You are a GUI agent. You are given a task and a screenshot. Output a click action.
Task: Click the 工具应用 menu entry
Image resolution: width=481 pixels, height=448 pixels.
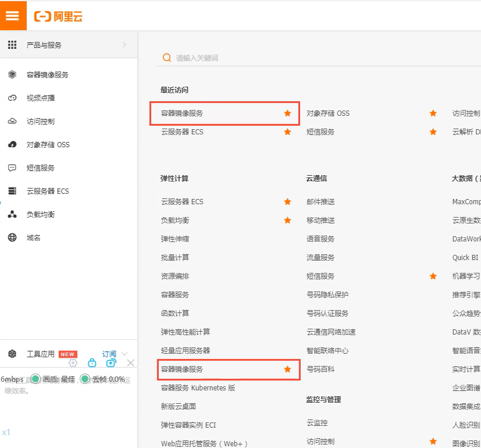[x=41, y=354]
